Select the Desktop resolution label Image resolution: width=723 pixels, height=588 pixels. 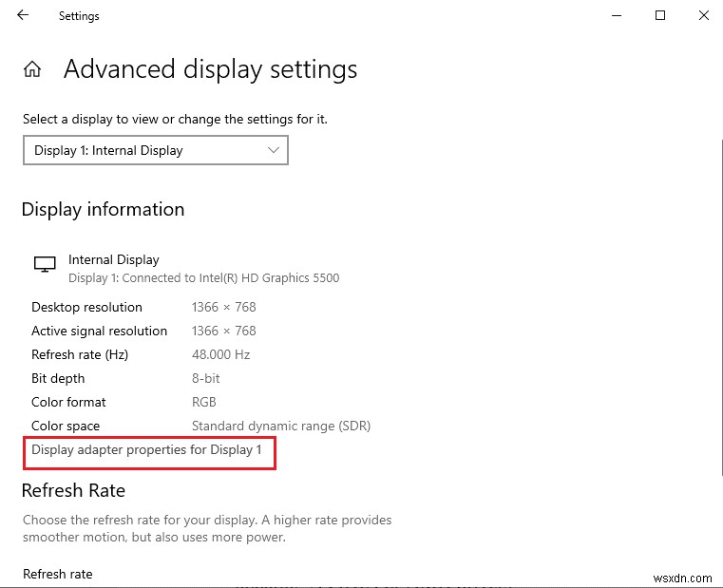pos(86,307)
